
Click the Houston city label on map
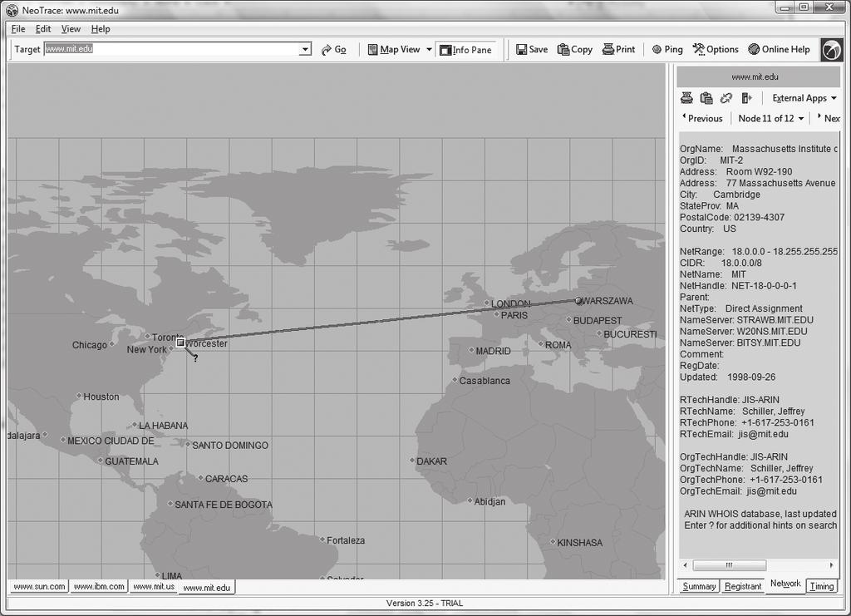click(101, 397)
